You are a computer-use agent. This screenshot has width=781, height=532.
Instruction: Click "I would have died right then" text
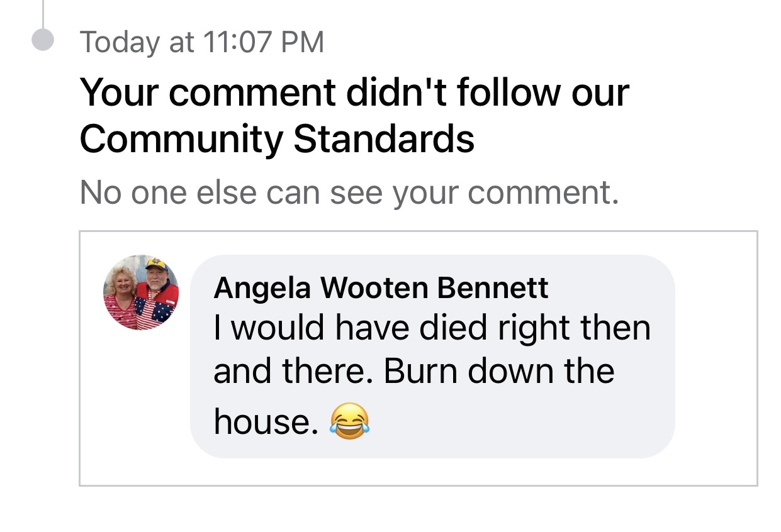coord(431,327)
